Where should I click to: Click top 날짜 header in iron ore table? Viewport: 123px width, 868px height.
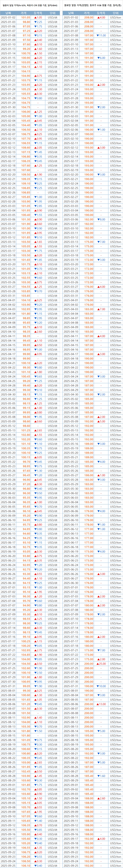click(x=8, y=12)
